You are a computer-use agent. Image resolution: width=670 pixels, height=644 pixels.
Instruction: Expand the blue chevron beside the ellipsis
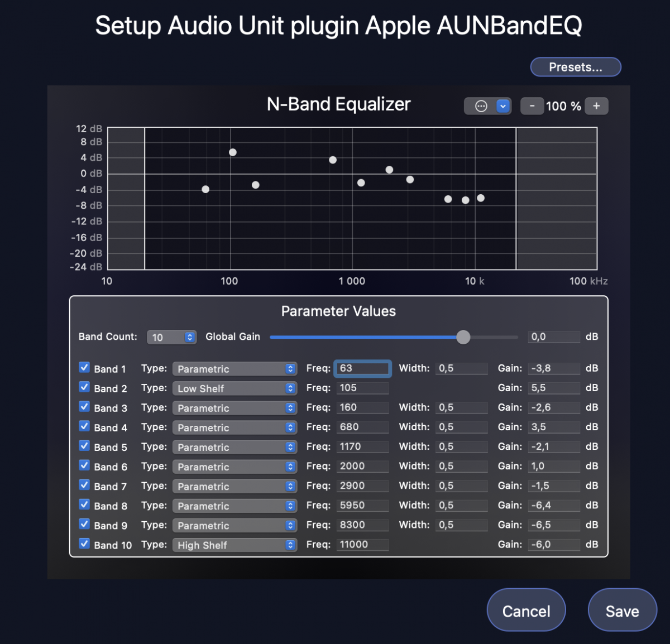tap(503, 106)
